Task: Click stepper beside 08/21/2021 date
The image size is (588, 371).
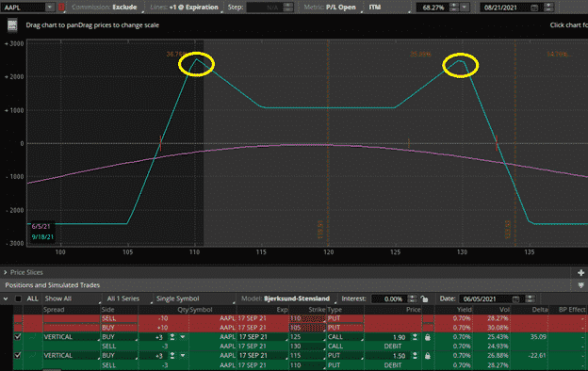Action: click(548, 8)
